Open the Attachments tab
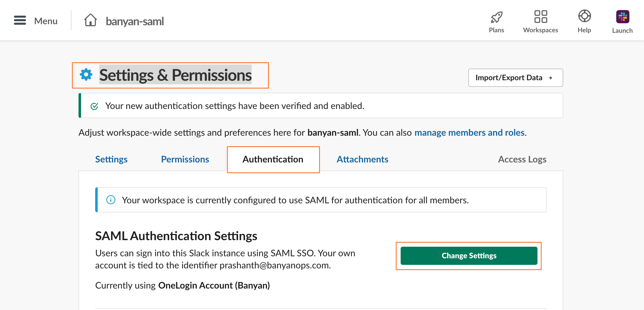The width and height of the screenshot is (644, 310). click(x=362, y=159)
